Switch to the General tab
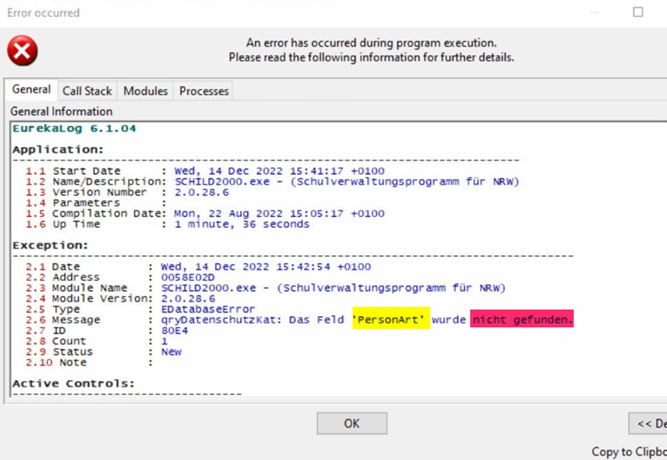Image resolution: width=667 pixels, height=460 pixels. tap(31, 90)
